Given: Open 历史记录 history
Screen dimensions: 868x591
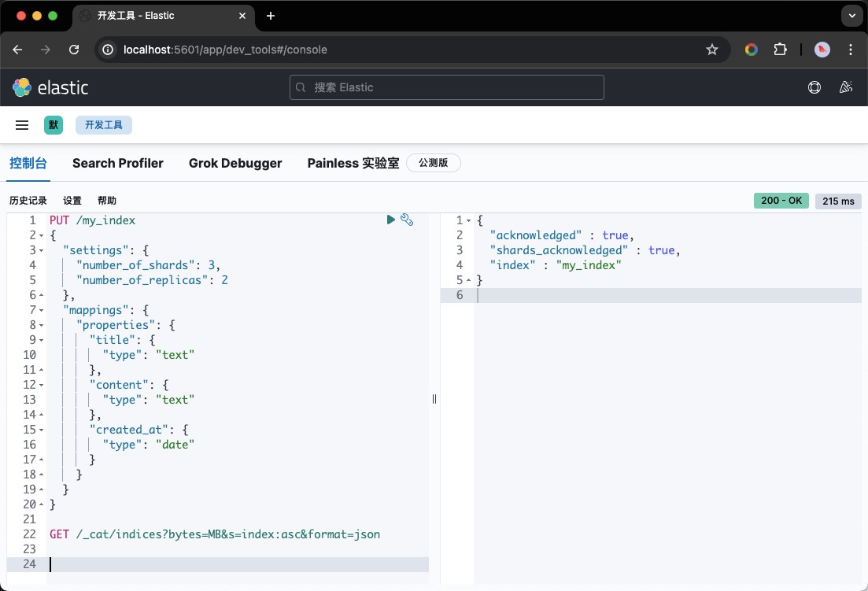Looking at the screenshot, I should [28, 201].
